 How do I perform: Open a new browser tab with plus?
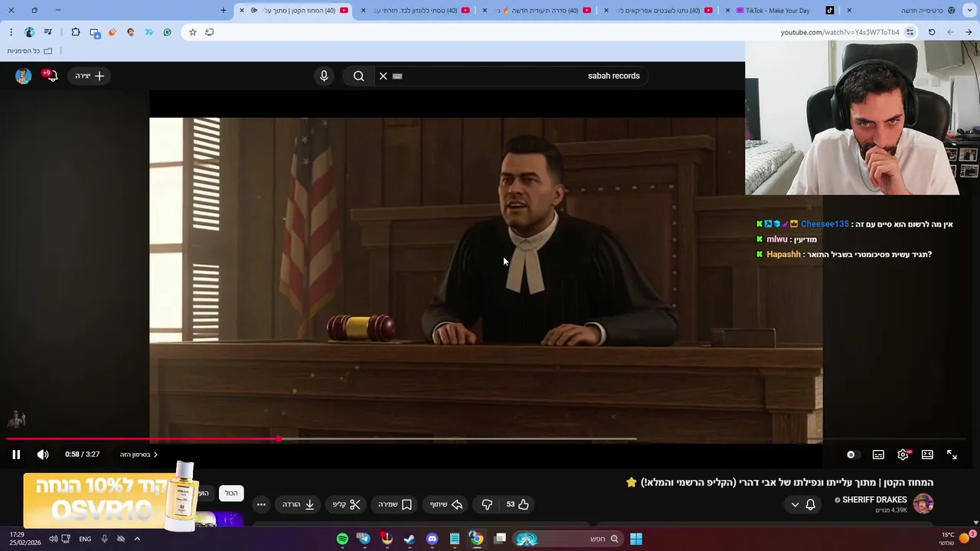coord(224,10)
